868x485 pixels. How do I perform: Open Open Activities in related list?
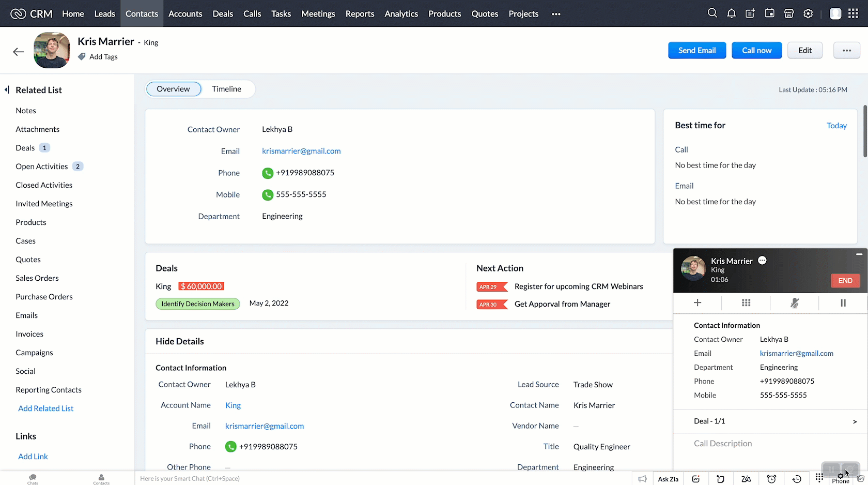(42, 166)
